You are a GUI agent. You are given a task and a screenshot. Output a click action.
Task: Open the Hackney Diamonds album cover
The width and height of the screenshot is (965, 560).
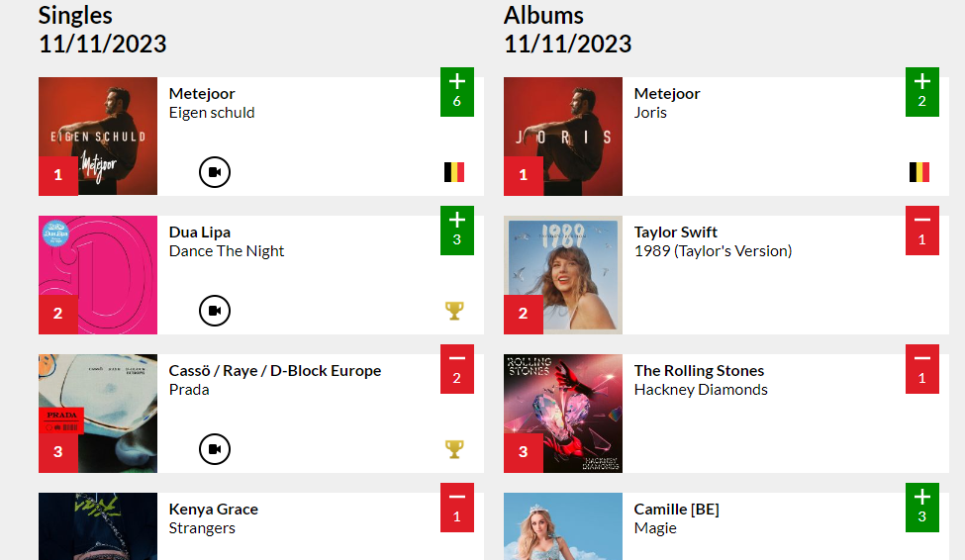[563, 413]
